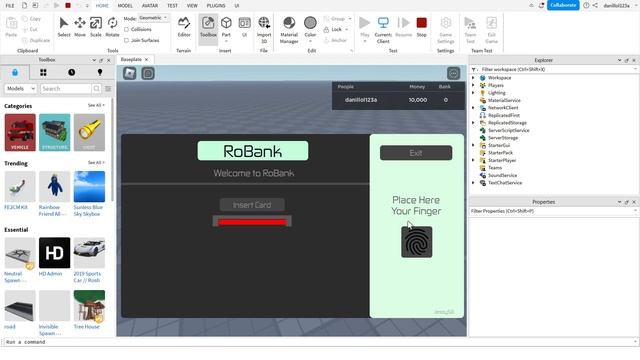Switch to the VIEW ribbon tab
Screen dimensions: 640x360
tap(192, 6)
